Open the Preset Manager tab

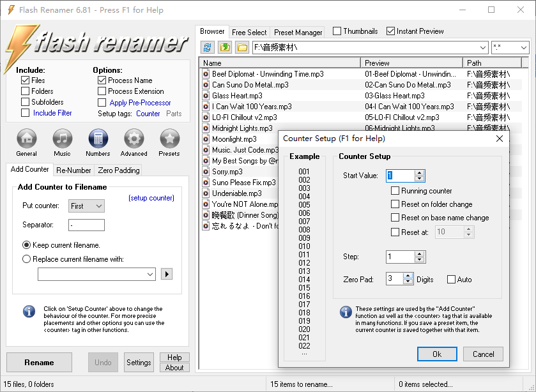tap(298, 32)
